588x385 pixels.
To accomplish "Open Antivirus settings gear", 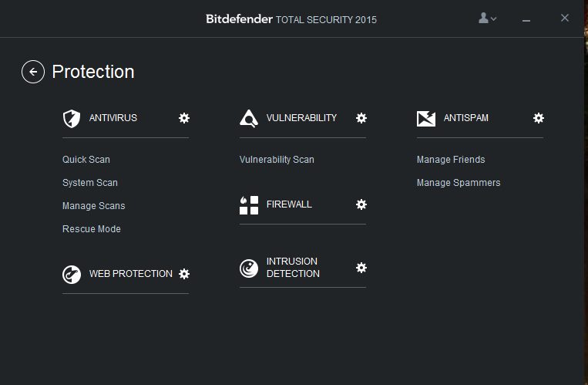I will (x=184, y=118).
